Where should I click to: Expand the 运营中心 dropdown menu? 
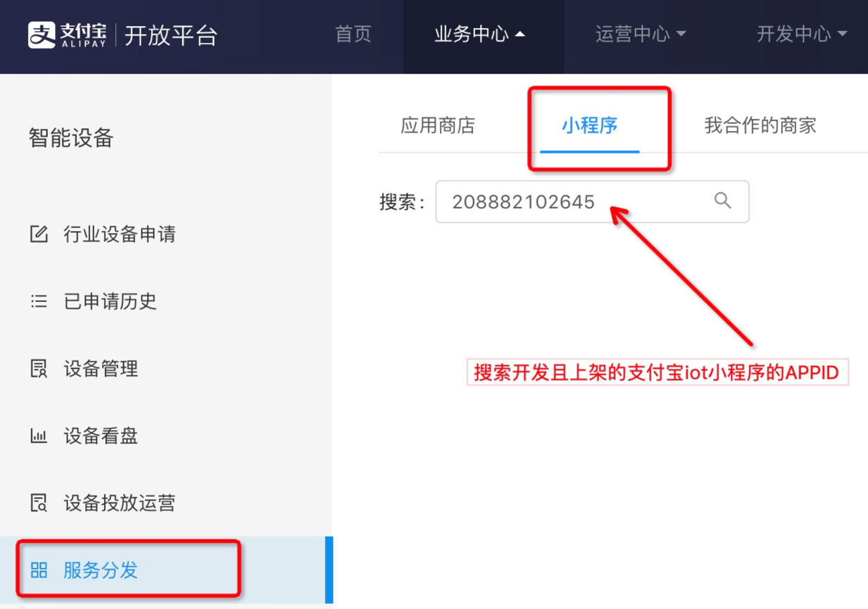tap(641, 34)
